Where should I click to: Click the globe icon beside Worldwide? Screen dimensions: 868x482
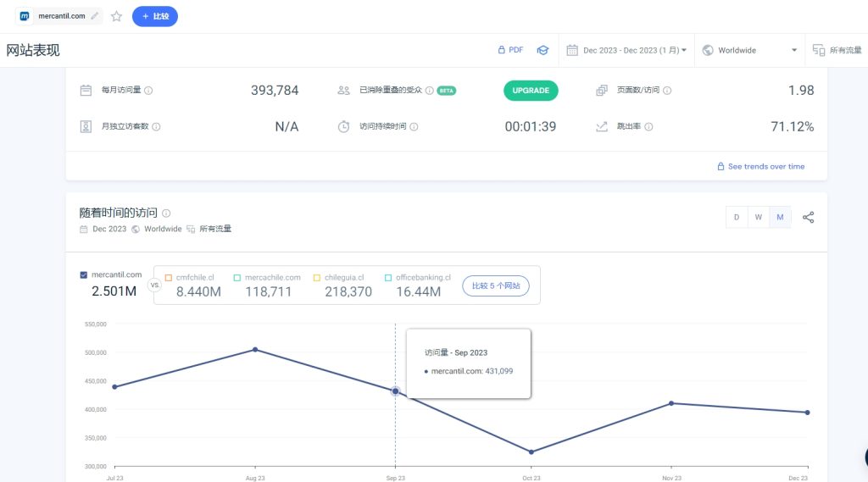708,50
